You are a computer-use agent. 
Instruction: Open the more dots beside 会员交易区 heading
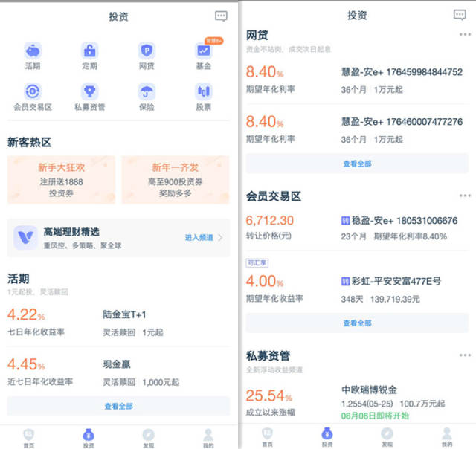465,196
